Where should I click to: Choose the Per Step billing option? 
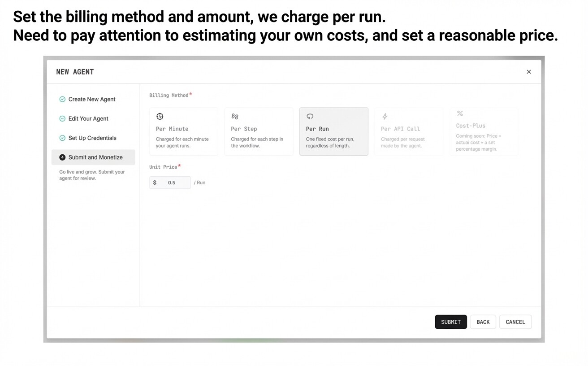(x=259, y=131)
